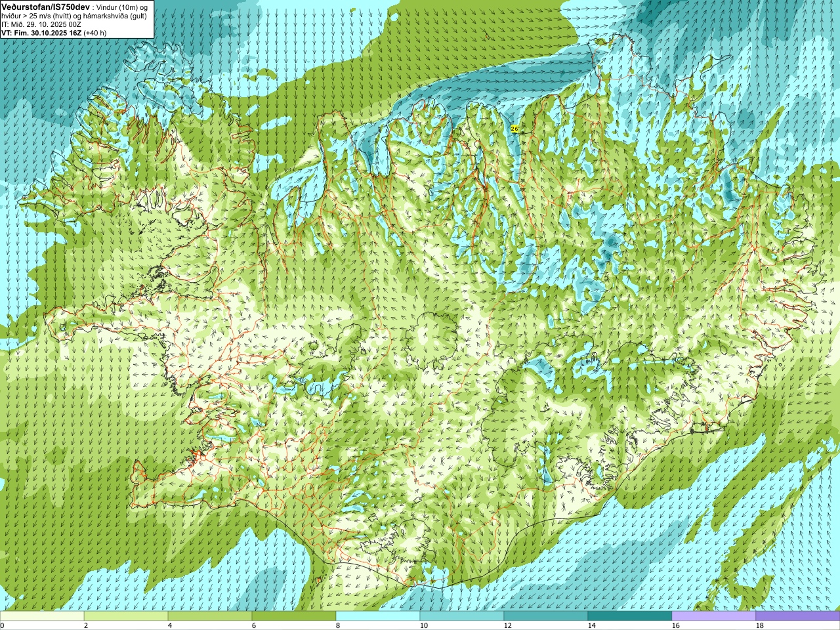Click the legend scale label '12'
Image resolution: width=840 pixels, height=630 pixels.
point(508,625)
